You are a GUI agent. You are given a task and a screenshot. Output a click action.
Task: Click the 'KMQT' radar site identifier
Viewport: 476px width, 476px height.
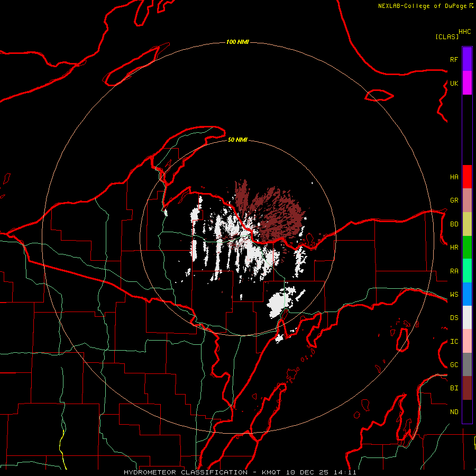click(x=271, y=472)
